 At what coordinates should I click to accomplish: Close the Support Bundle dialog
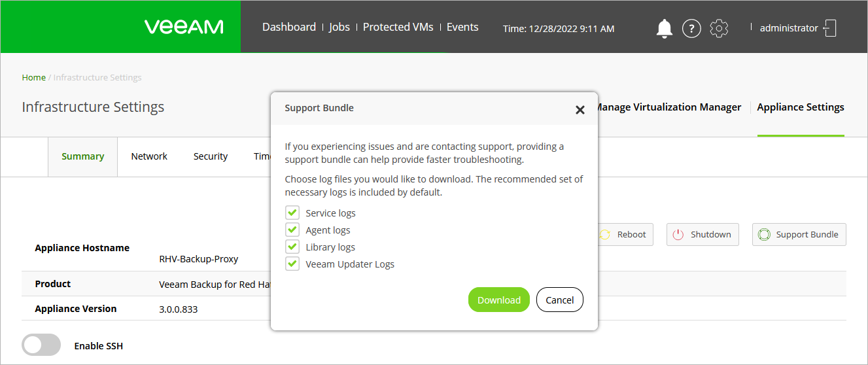pos(580,110)
